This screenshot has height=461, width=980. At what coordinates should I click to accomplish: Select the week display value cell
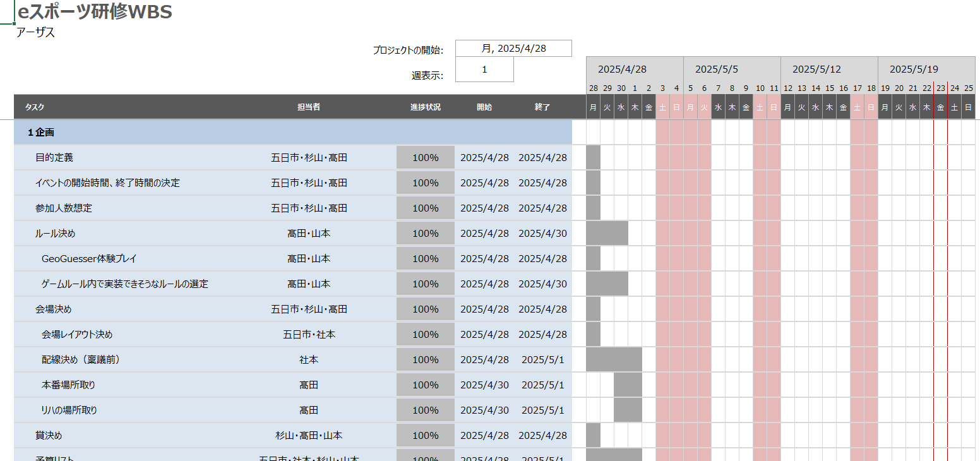tap(484, 70)
